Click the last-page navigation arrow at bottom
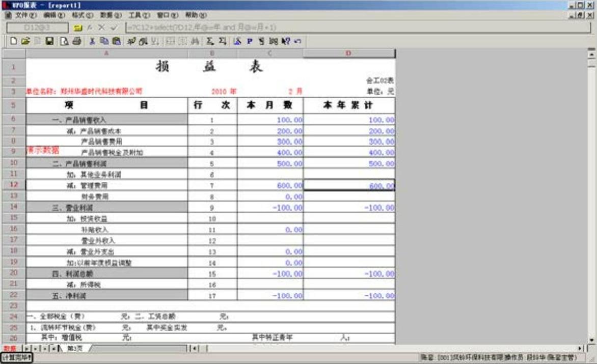Image resolution: width=597 pixels, height=364 pixels. (55, 348)
